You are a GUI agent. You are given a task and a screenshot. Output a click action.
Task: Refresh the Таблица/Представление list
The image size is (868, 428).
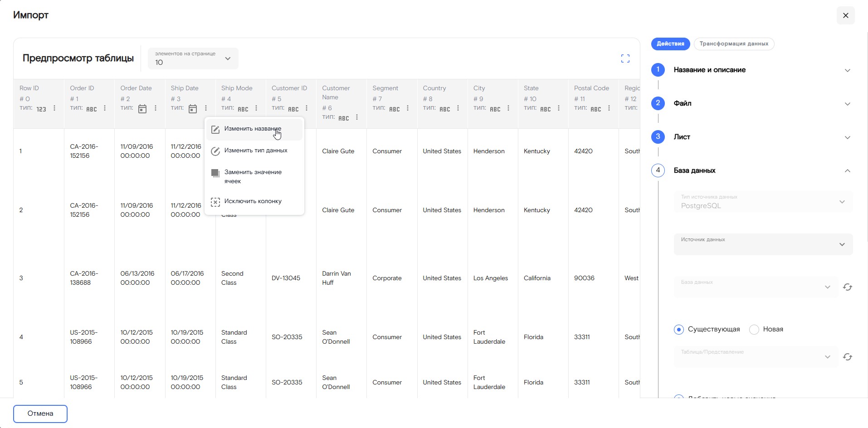(847, 357)
